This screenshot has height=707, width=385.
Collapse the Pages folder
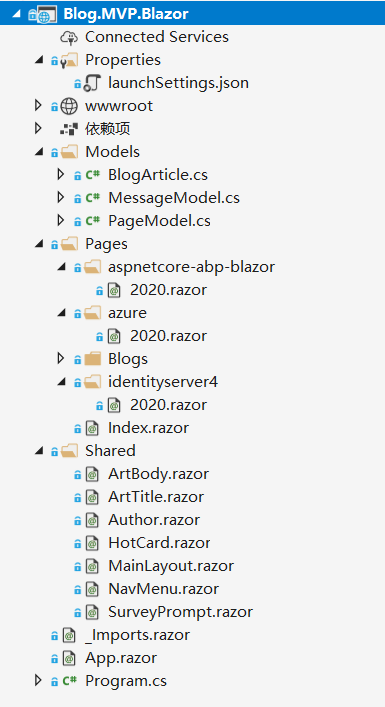pos(39,244)
